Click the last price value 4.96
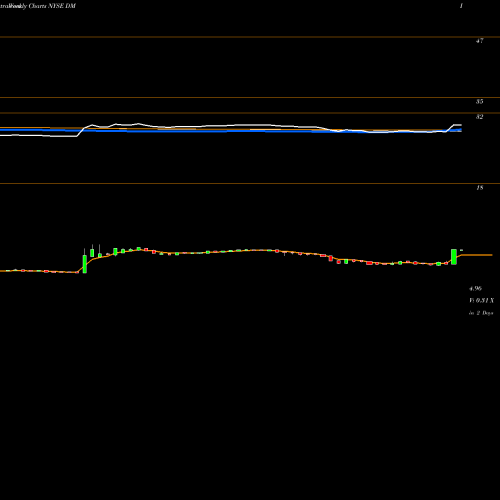500x500 pixels. point(475,289)
